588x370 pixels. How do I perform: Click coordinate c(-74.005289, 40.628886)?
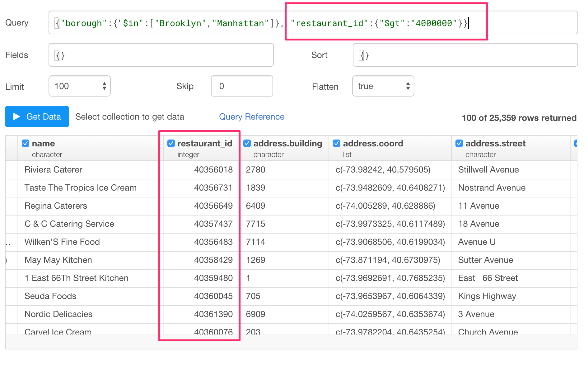coord(385,206)
